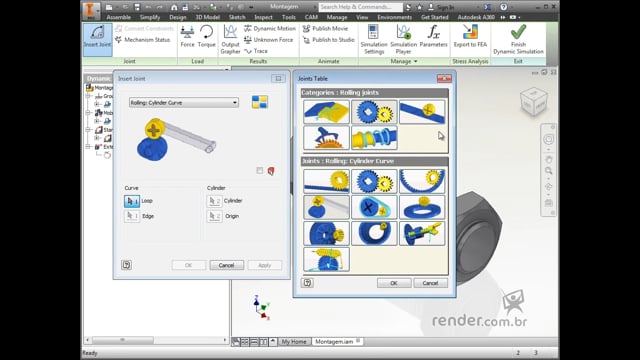The height and width of the screenshot is (360, 640).
Task: Select the rack and pinion joint thumbnail
Action: 327,181
